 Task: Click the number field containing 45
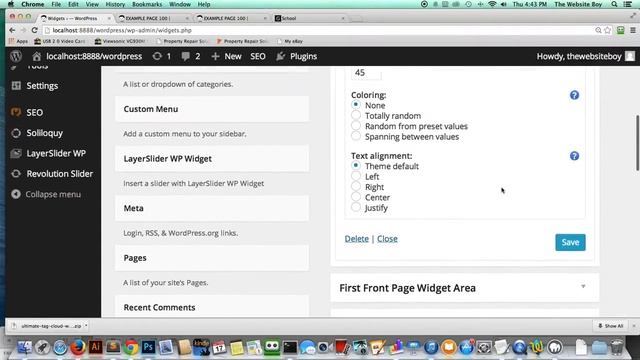click(366, 73)
